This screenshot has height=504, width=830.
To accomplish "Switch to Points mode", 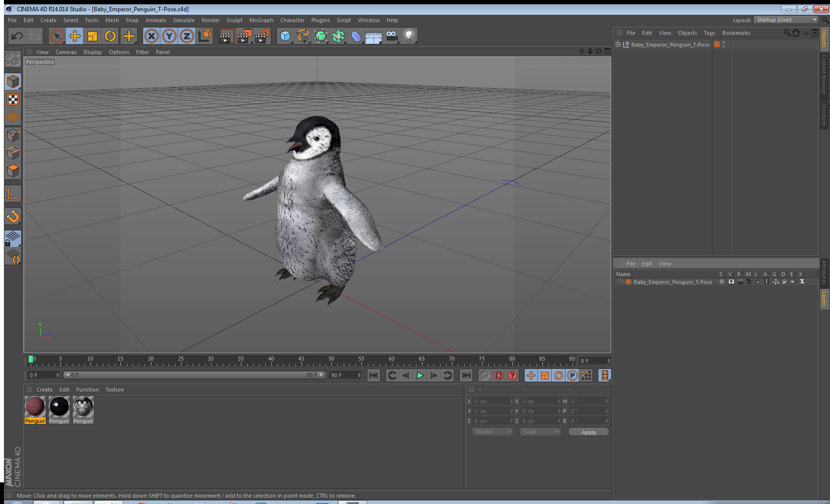I will point(13,136).
